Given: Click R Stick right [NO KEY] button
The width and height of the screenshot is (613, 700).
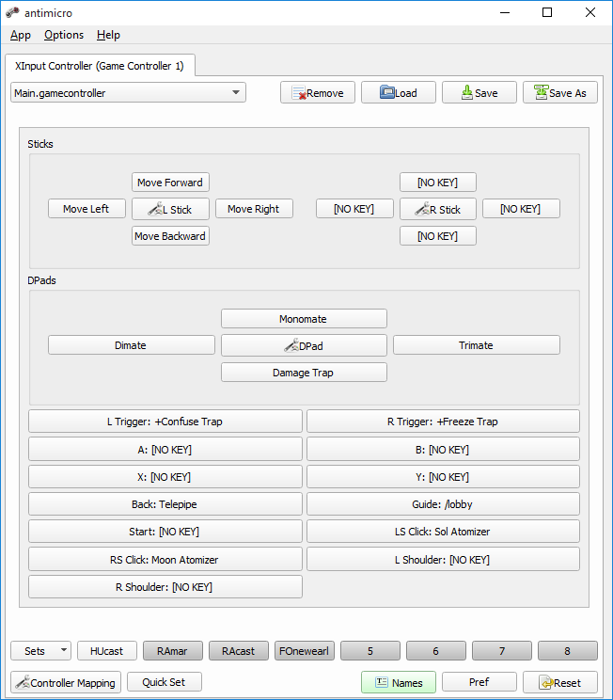Looking at the screenshot, I should 521,209.
